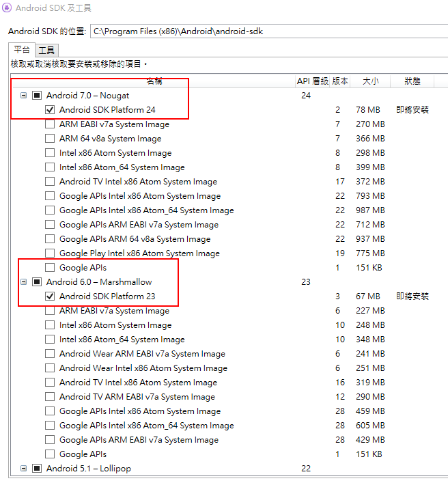
Task: Click API level 22 cell
Action: [x=306, y=468]
